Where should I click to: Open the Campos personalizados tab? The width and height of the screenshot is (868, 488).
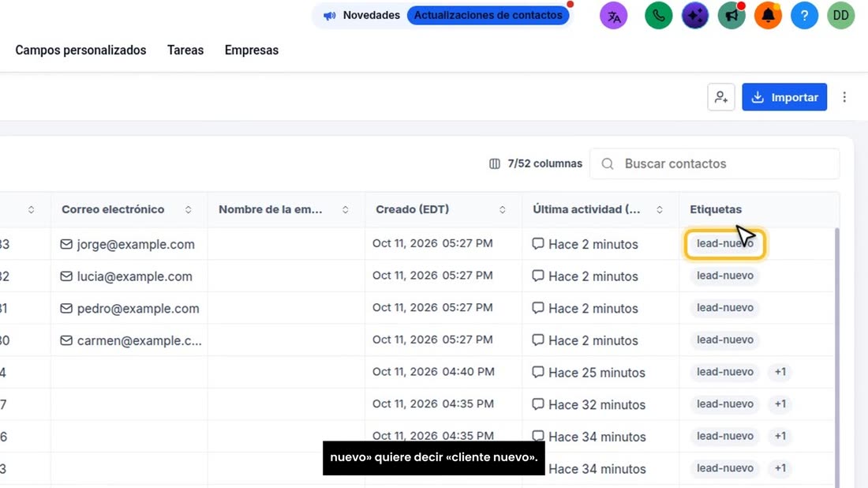coord(80,50)
